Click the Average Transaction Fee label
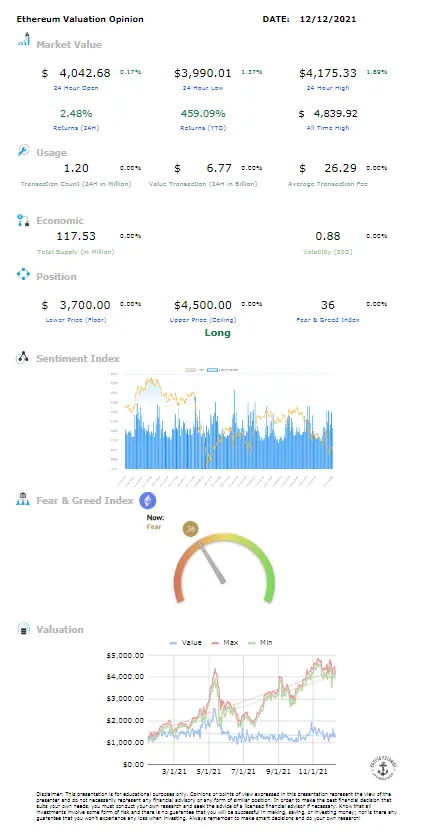The image size is (427, 839). [x=328, y=184]
